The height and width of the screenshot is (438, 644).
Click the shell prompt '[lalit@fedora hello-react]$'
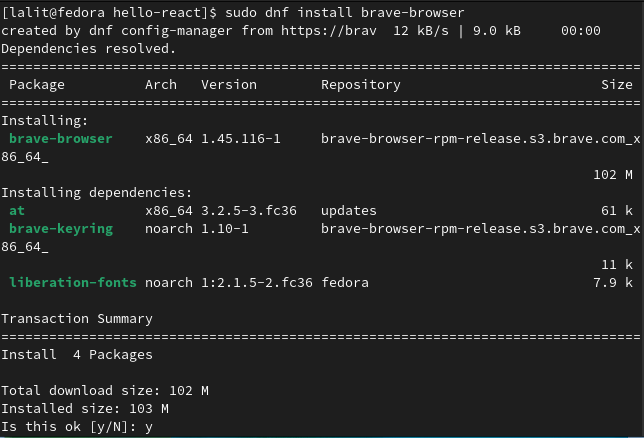pyautogui.click(x=109, y=13)
